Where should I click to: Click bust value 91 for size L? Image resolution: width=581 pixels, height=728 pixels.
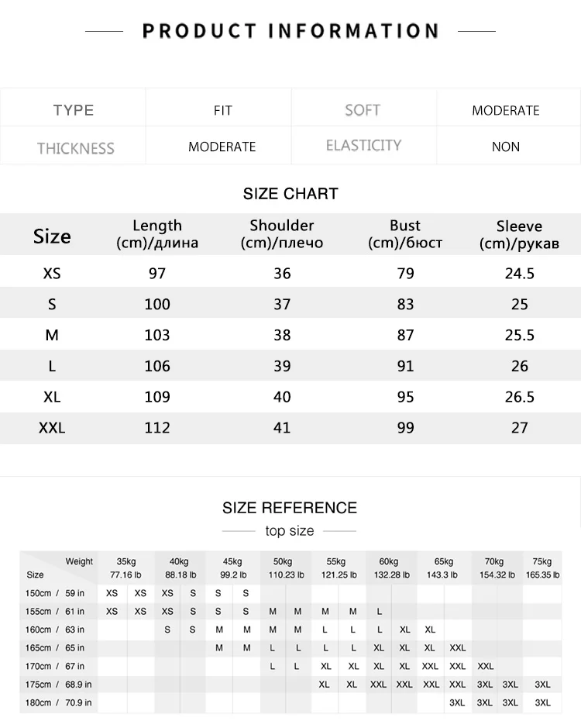click(405, 366)
